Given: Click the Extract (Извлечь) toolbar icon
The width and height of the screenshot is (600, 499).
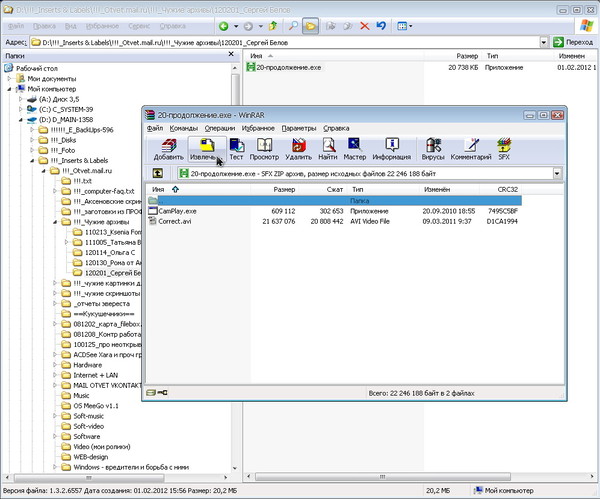Looking at the screenshot, I should [x=207, y=149].
